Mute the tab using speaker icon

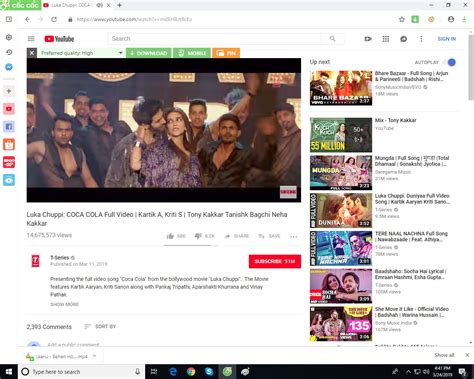[99, 5]
